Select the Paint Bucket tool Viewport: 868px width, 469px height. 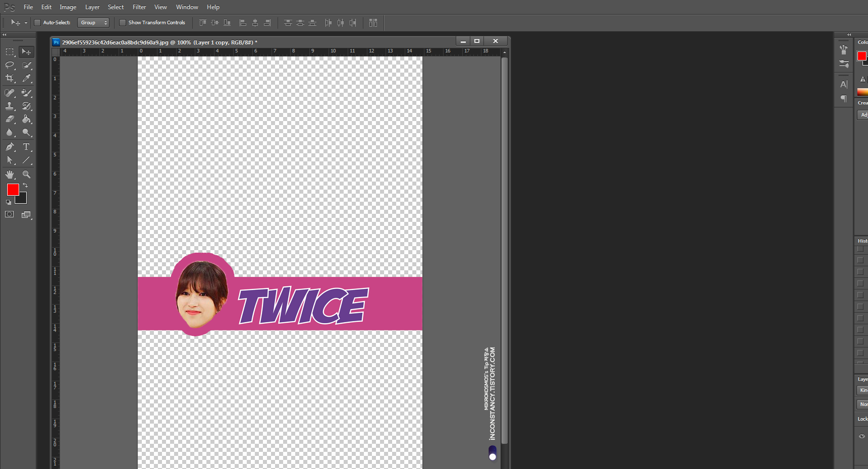(27, 119)
